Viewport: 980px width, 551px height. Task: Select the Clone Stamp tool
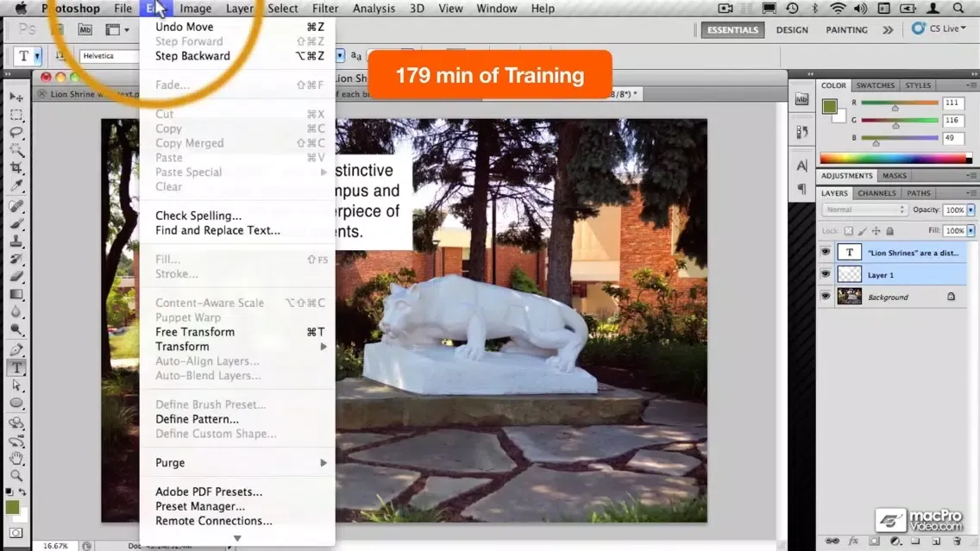(x=16, y=241)
